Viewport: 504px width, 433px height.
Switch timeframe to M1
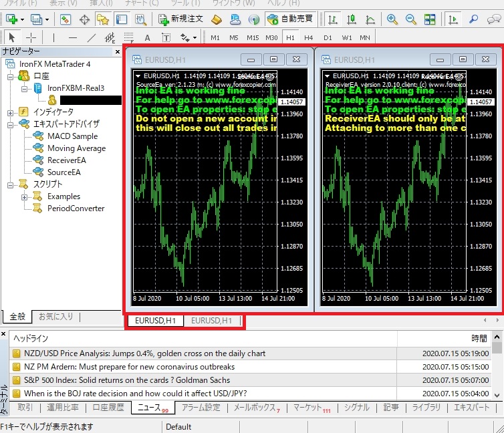point(215,38)
